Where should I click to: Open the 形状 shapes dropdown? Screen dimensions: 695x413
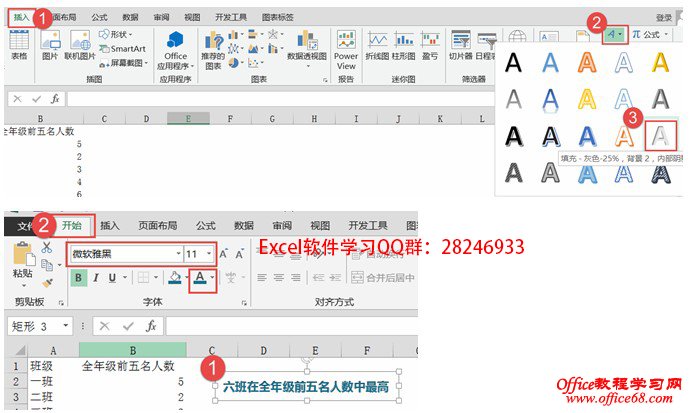(116, 34)
